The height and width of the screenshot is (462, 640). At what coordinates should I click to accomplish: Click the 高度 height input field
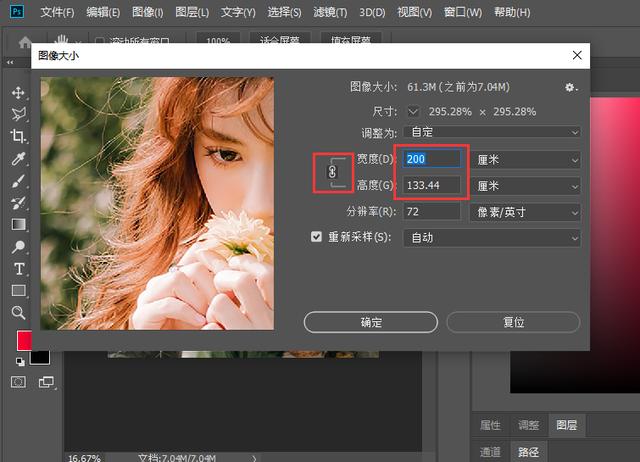[x=432, y=185]
